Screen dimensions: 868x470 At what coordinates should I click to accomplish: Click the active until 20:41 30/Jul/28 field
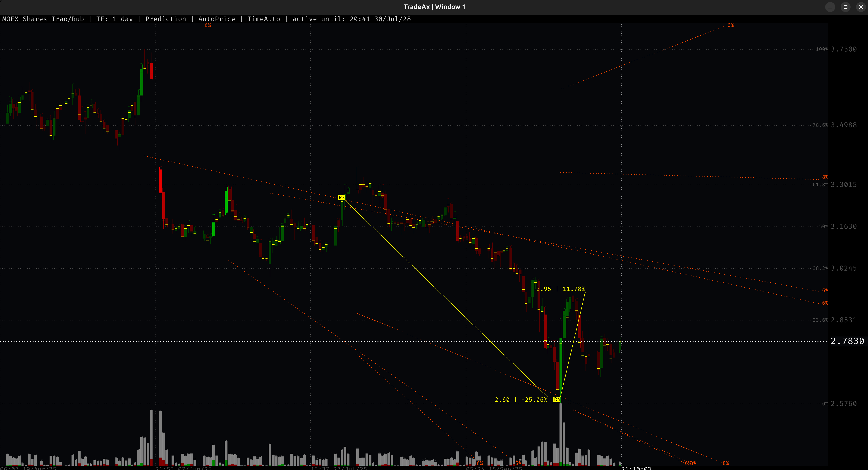click(x=352, y=19)
